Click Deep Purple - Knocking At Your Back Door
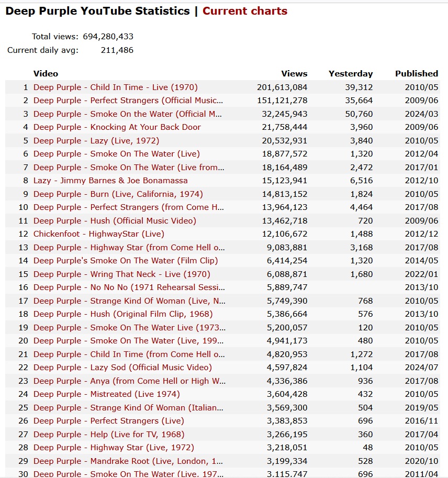Image resolution: width=448 pixels, height=478 pixels. coord(117,127)
